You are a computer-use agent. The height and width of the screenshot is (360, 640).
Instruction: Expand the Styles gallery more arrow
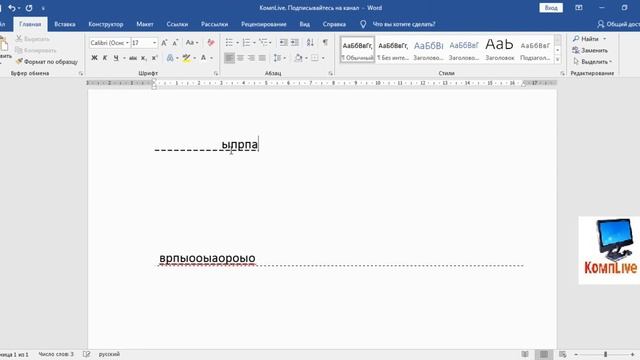click(558, 59)
